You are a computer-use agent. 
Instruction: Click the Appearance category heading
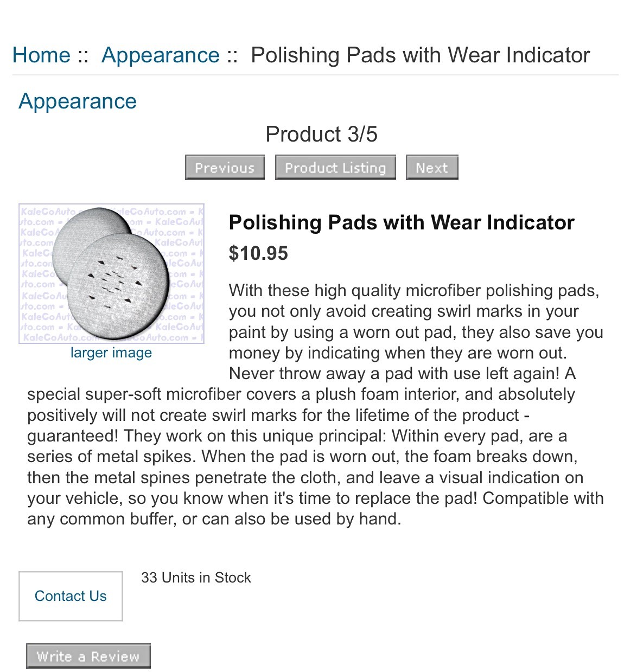(x=78, y=101)
